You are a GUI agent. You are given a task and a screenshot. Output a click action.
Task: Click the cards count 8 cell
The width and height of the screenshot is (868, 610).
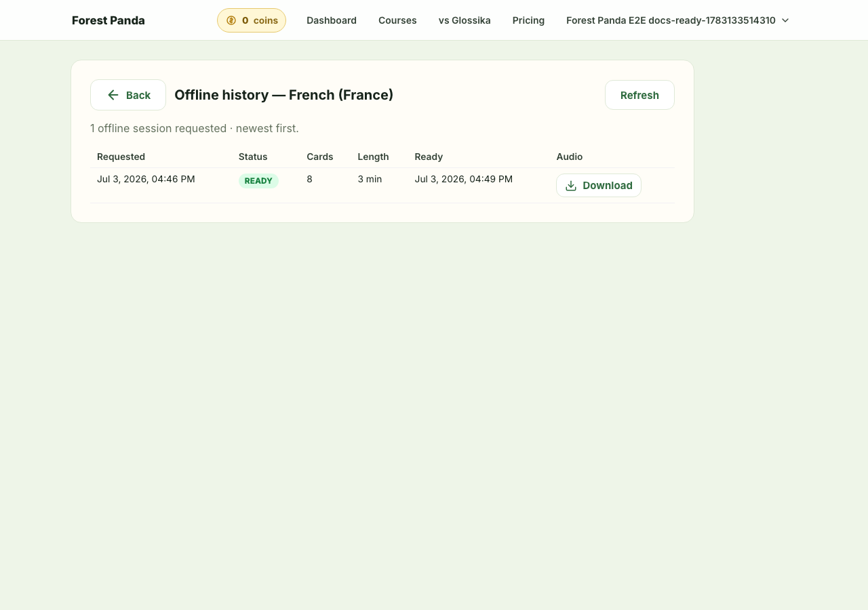click(x=309, y=179)
